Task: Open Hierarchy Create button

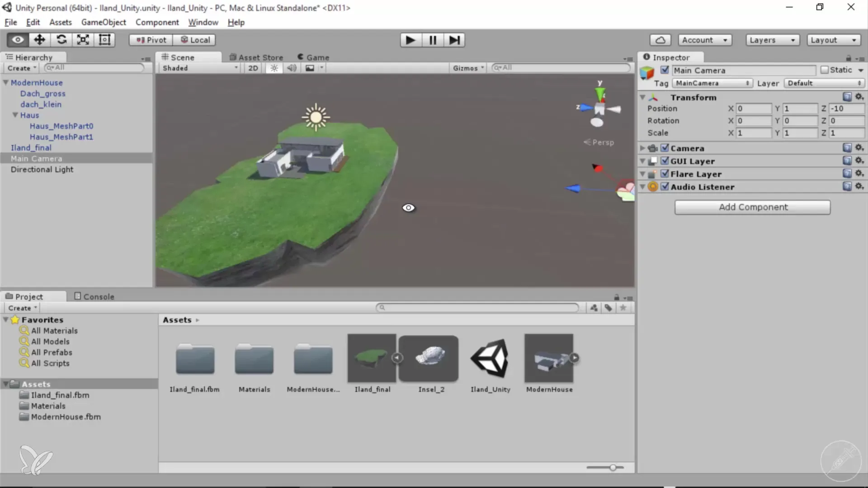Action: [x=22, y=68]
